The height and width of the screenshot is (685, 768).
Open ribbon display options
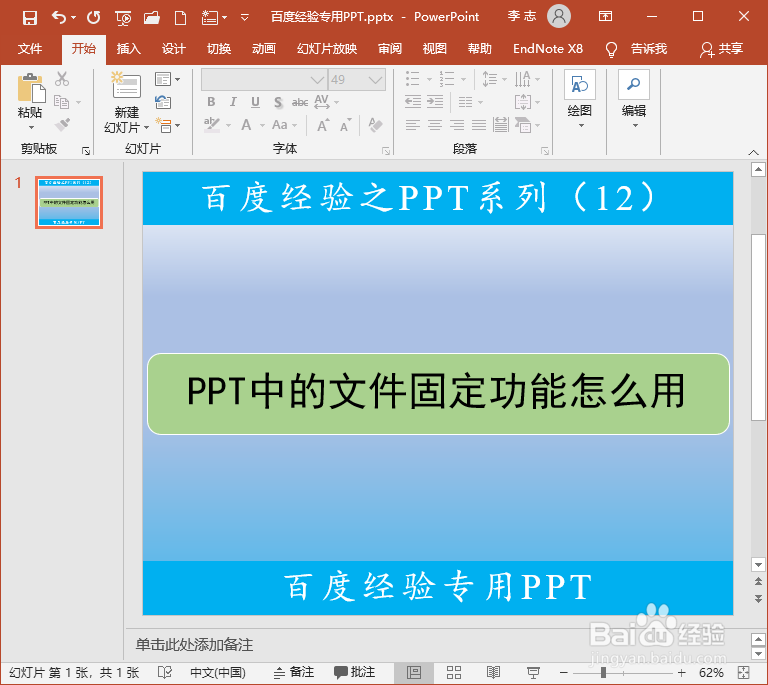(x=605, y=17)
